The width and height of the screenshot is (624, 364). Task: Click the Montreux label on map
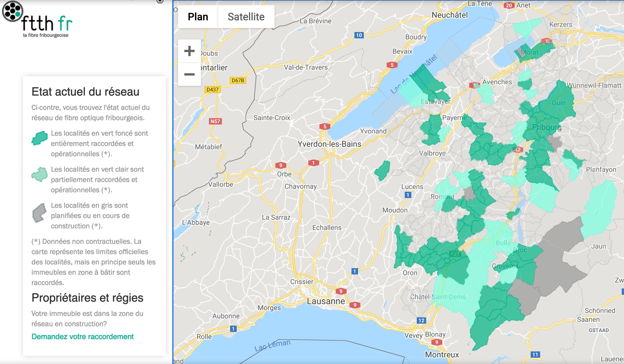442,355
